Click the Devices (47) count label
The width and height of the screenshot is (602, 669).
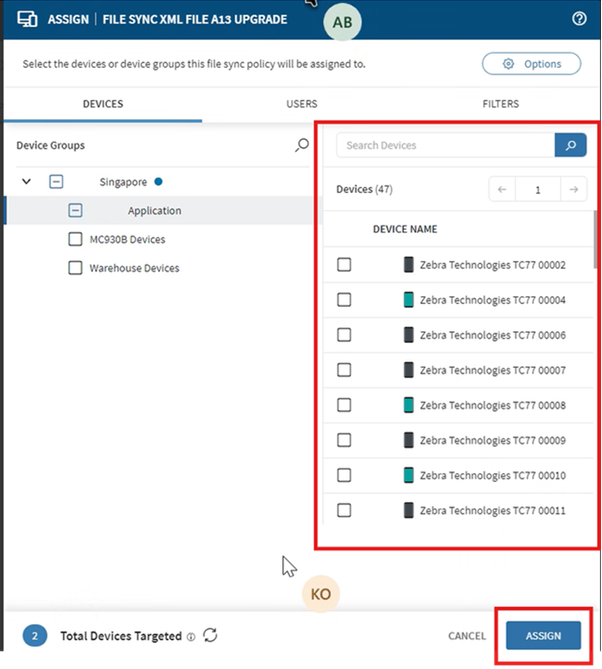364,189
